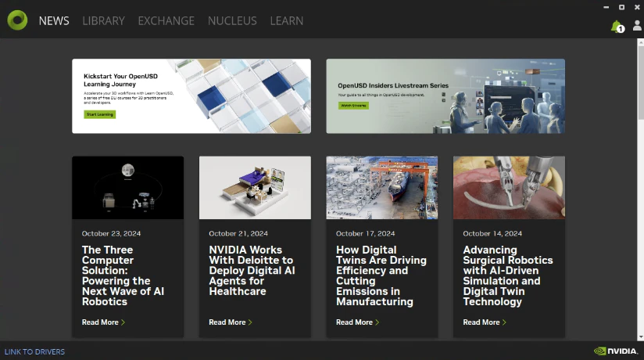644x360 pixels.
Task: Click the date 'October 17, 2024'
Action: point(366,234)
